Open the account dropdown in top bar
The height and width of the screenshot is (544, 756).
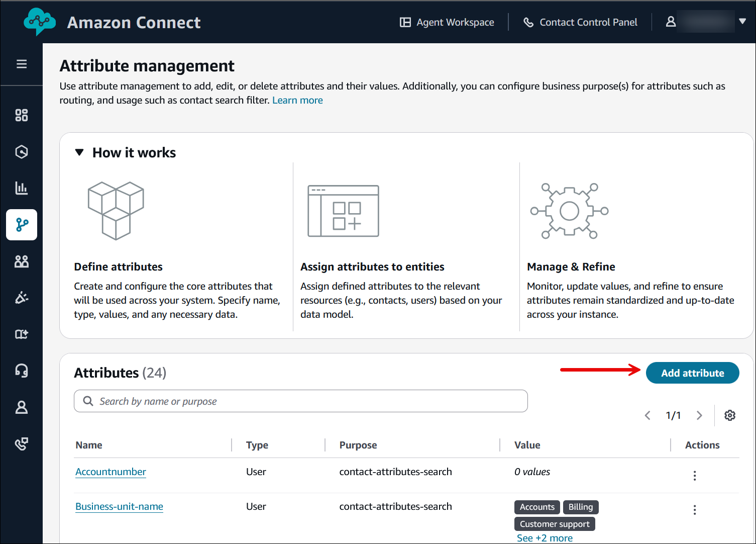(742, 22)
